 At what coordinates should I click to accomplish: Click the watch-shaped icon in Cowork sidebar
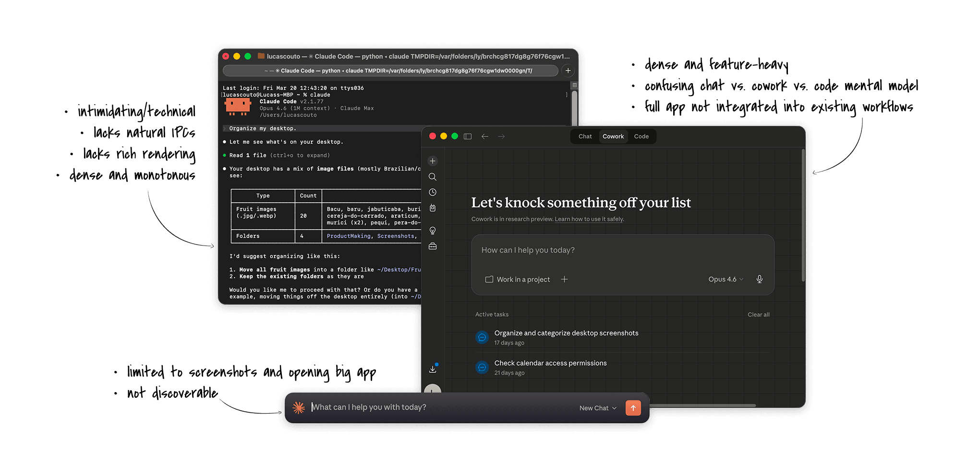[433, 208]
